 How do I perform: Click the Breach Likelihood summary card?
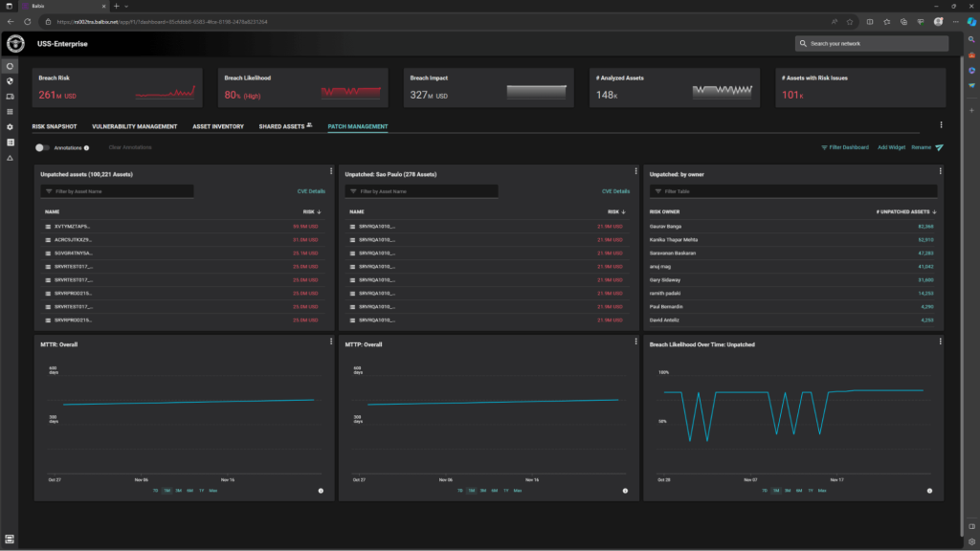point(303,87)
